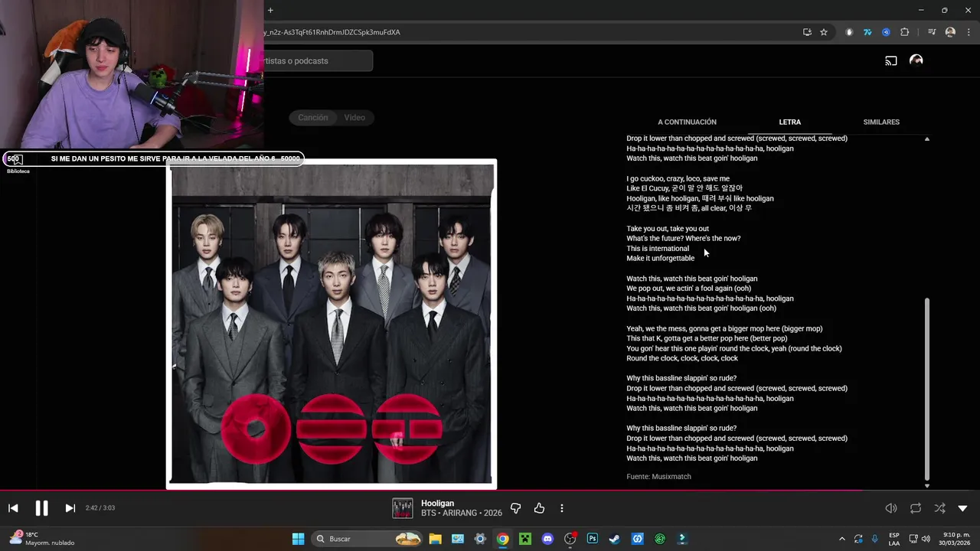Open File Explorer from the taskbar
Image resolution: width=980 pixels, height=551 pixels.
[435, 539]
